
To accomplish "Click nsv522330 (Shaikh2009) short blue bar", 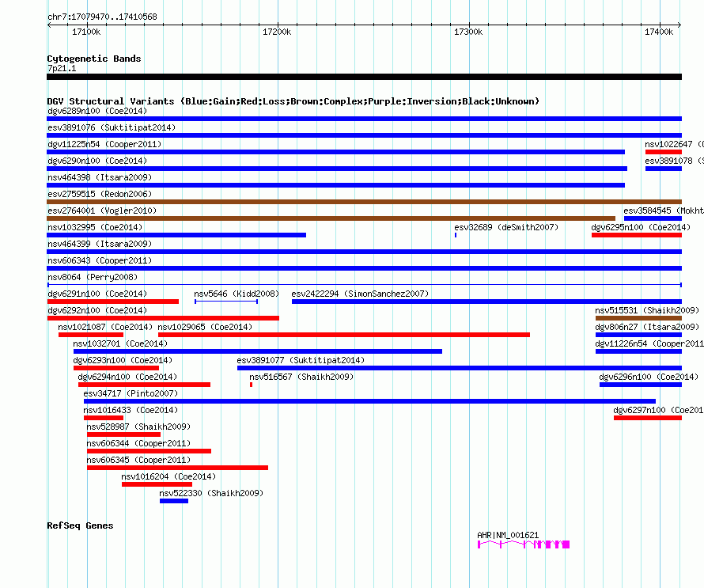I will pos(174,501).
